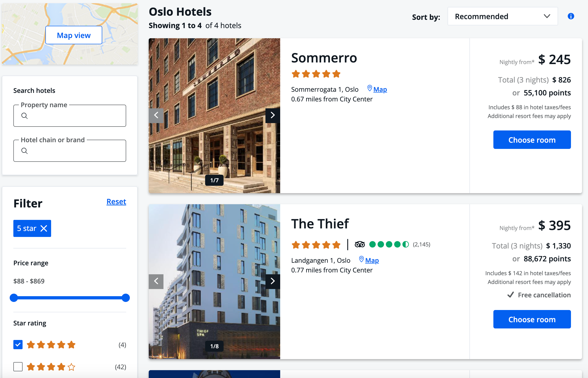This screenshot has width=588, height=378.
Task: Open The Thief hotel title
Action: pos(320,224)
